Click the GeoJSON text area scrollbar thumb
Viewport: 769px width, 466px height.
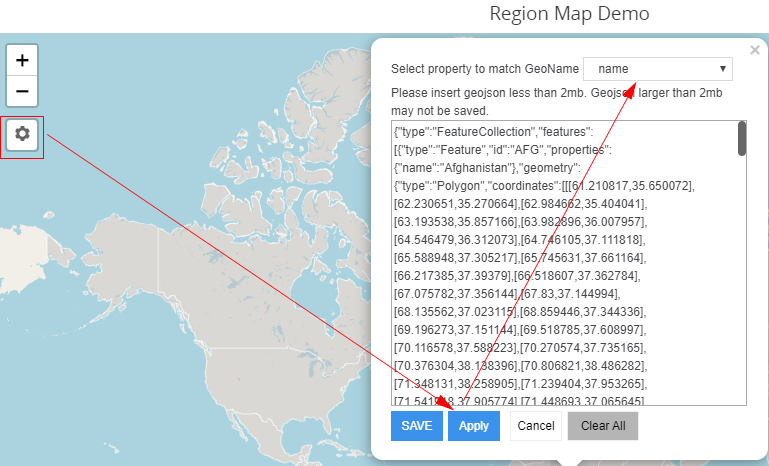[742, 139]
